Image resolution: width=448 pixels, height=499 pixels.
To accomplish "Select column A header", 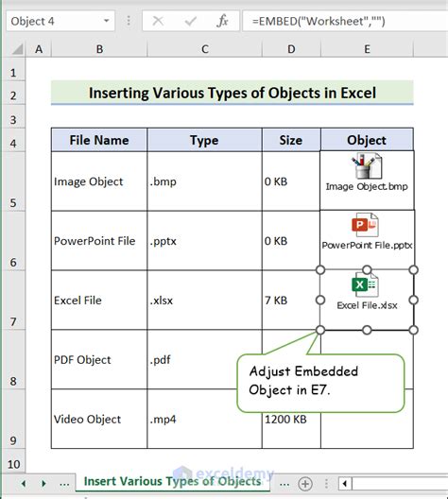I will [x=39, y=49].
